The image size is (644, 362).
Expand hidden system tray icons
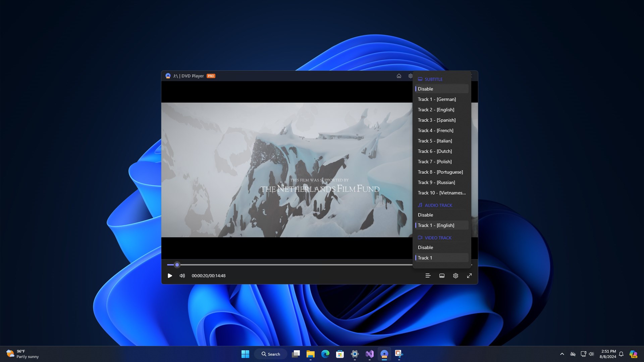[562, 354]
